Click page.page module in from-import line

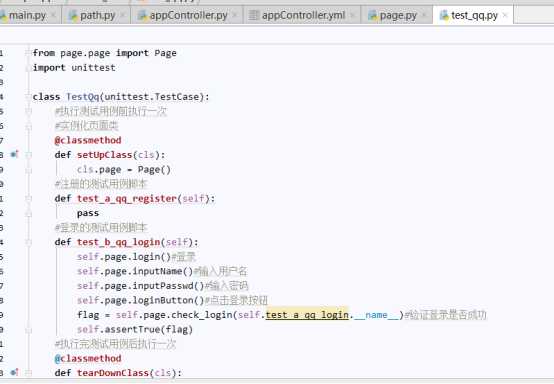pos(85,53)
